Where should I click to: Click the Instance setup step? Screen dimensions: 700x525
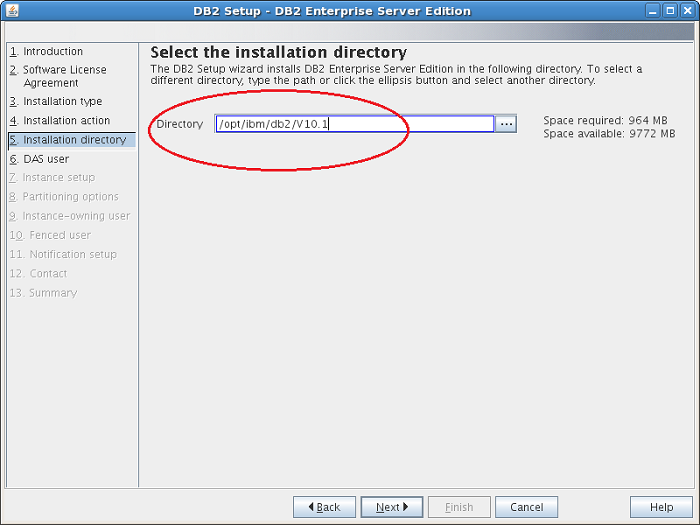[x=58, y=178]
